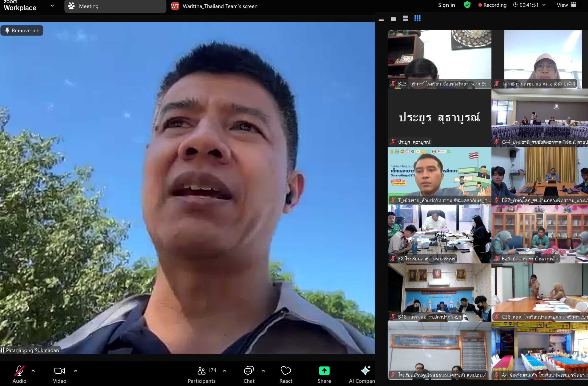This screenshot has width=588, height=386.
Task: Switch to single thumbnail layout icon
Action: pos(393,19)
